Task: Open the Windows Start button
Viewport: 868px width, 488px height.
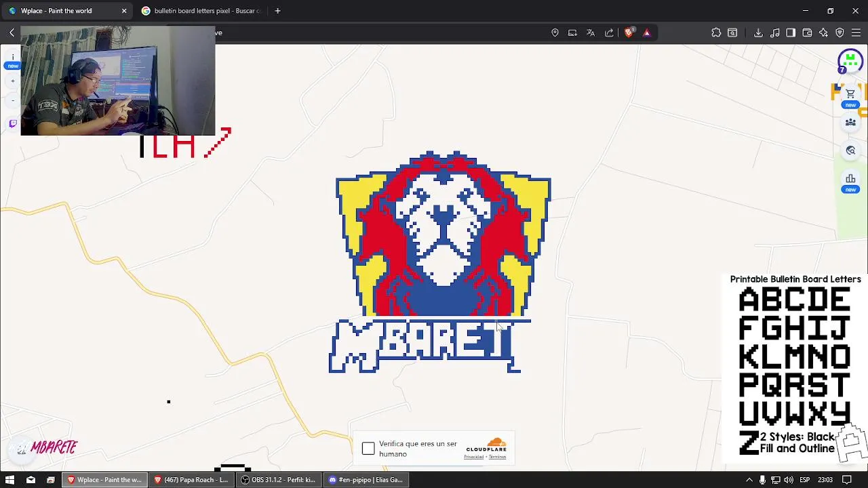Action: click(10, 480)
